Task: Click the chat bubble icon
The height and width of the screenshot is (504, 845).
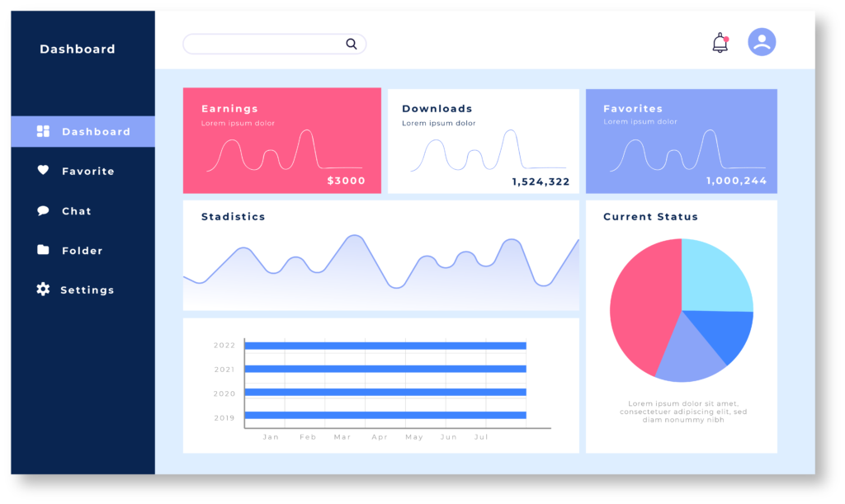Action: click(x=43, y=211)
